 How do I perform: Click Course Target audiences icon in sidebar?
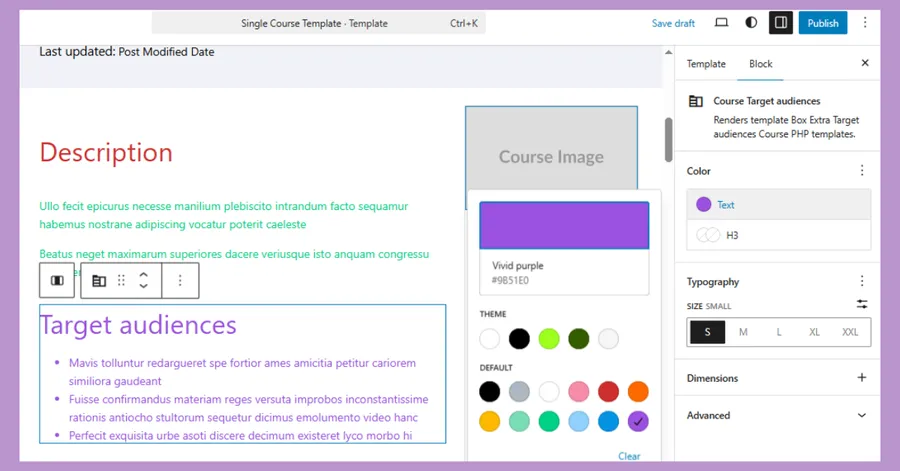(696, 101)
